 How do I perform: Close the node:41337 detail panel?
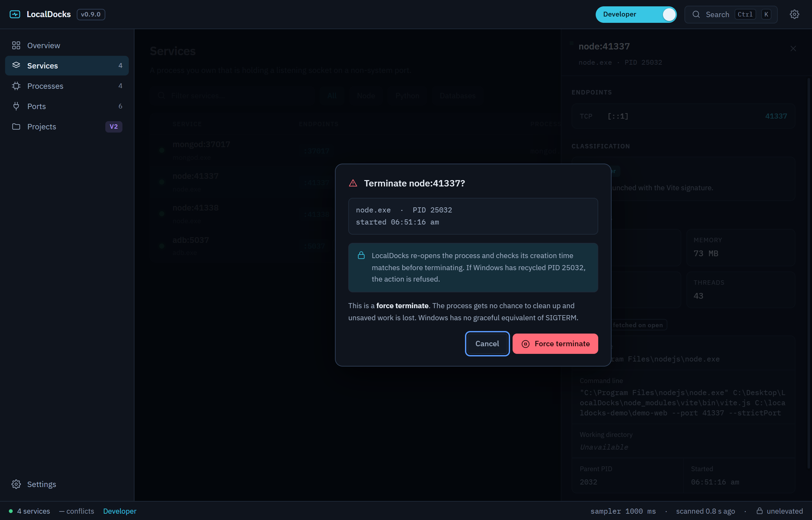(x=793, y=49)
